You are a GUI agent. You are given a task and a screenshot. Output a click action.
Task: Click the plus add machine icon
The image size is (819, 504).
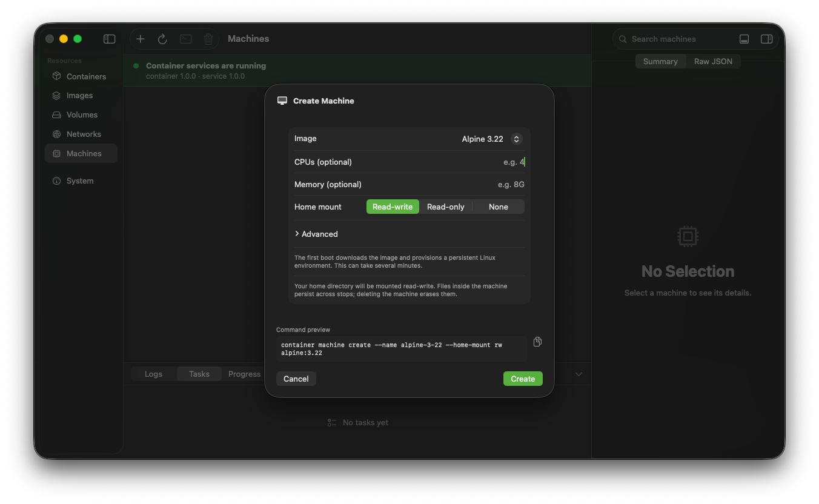(x=141, y=39)
